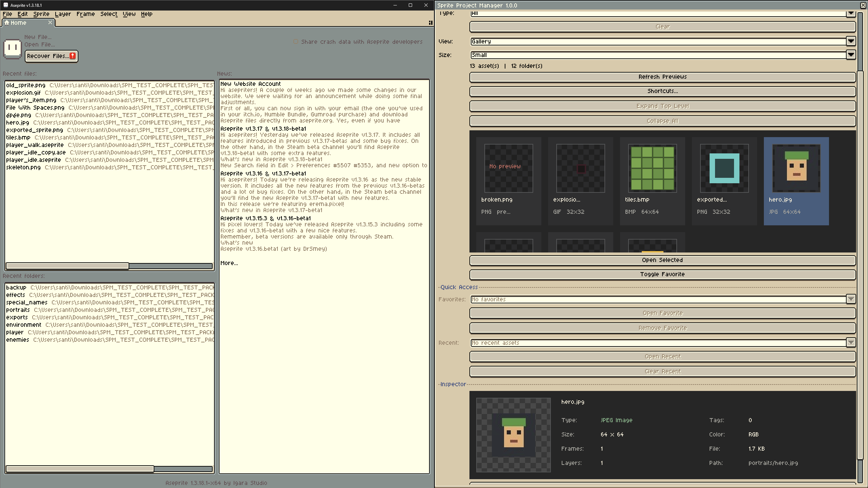Click the More... news link
The height and width of the screenshot is (488, 868).
(229, 263)
